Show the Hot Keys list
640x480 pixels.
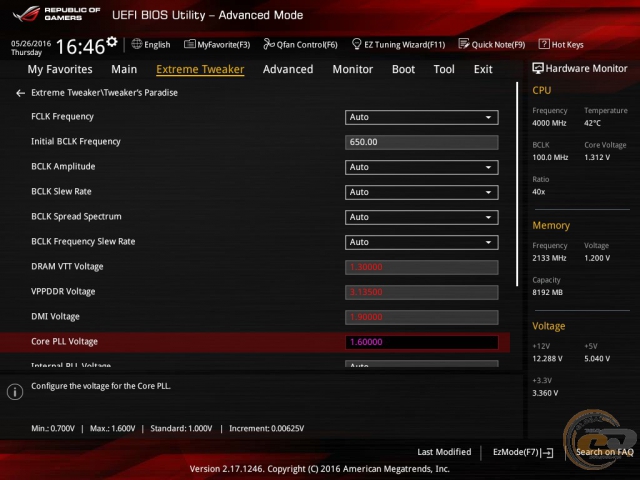[x=561, y=44]
